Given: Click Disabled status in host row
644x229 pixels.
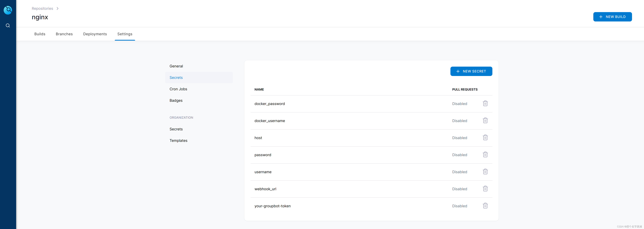Looking at the screenshot, I should pyautogui.click(x=459, y=138).
